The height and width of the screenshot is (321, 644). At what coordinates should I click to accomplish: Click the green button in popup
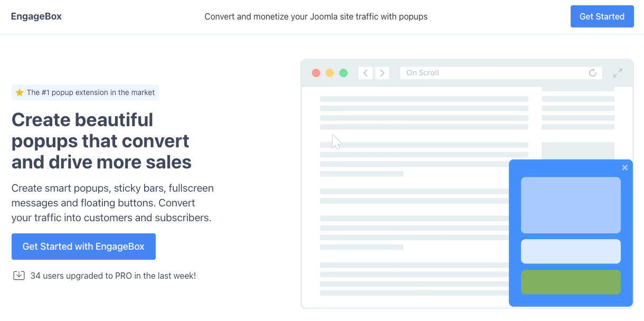coord(571,282)
